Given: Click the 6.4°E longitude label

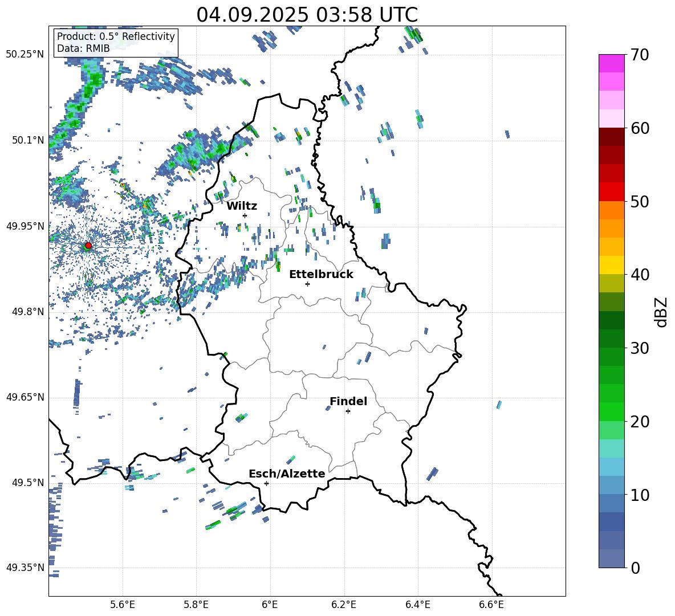Looking at the screenshot, I should click(x=417, y=605).
